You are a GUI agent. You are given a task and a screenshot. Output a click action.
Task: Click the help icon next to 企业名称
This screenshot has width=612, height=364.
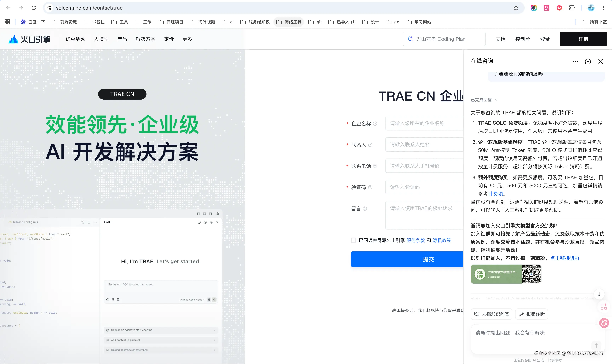coord(375,124)
